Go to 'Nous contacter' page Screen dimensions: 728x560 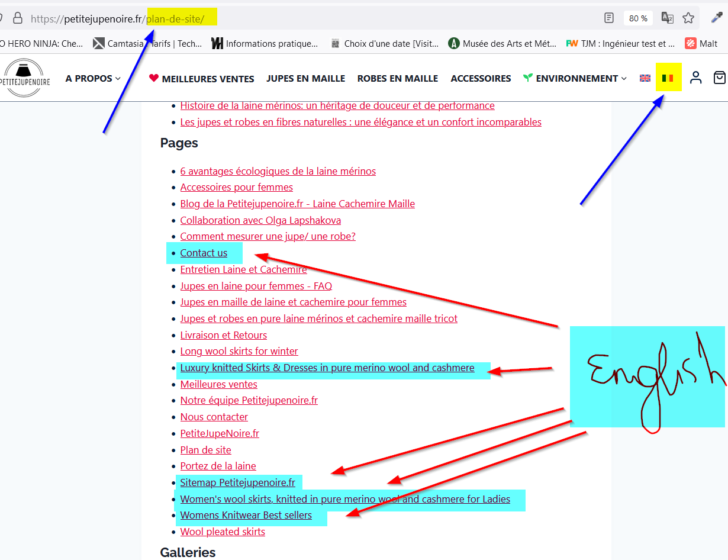click(214, 417)
